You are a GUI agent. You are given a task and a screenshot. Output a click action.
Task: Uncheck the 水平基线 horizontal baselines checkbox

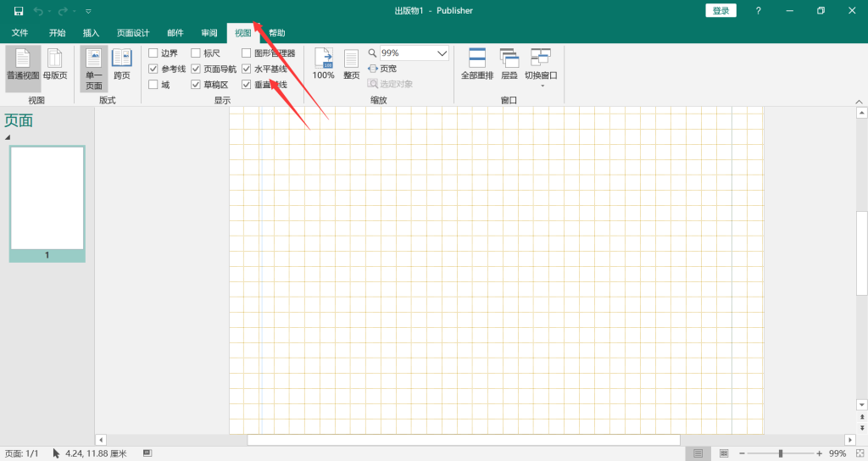click(x=247, y=69)
